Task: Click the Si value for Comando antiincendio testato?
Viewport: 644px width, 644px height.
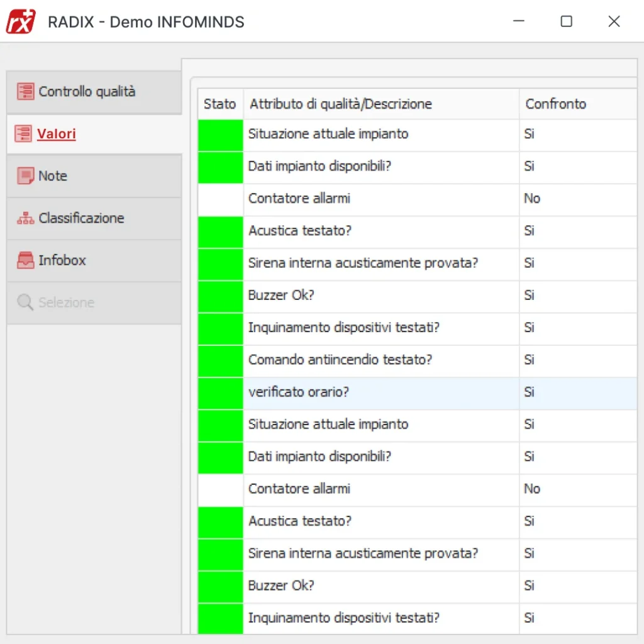Action: [529, 360]
